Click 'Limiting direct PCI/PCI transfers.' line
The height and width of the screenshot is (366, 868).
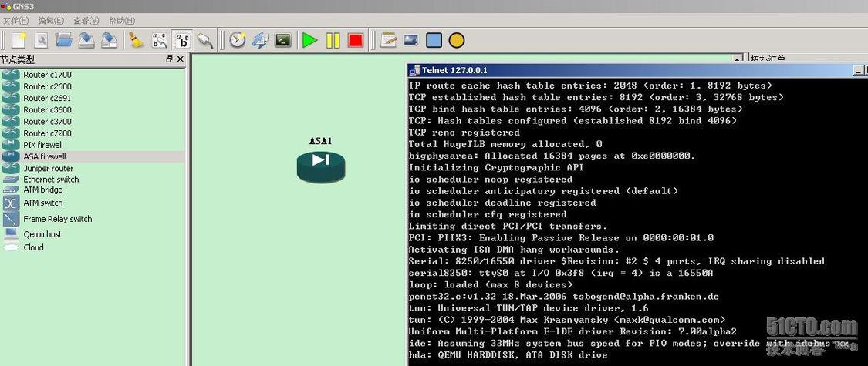(x=508, y=226)
